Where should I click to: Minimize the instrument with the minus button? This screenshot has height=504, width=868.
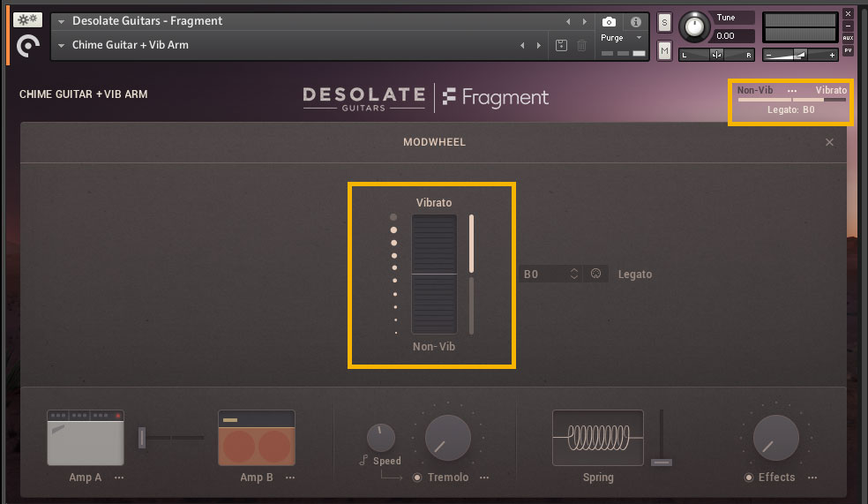point(848,26)
